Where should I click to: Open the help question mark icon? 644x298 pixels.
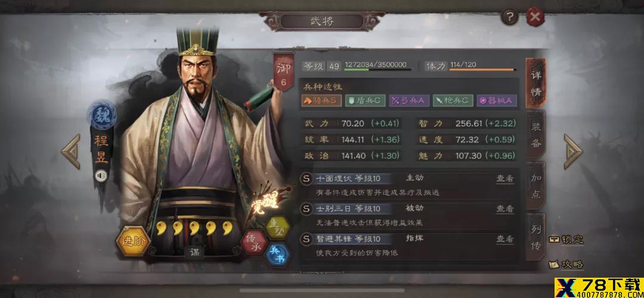509,18
